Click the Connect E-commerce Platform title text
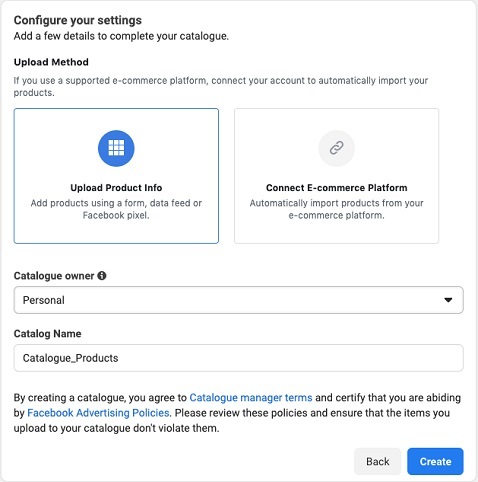478x482 pixels. (x=336, y=188)
